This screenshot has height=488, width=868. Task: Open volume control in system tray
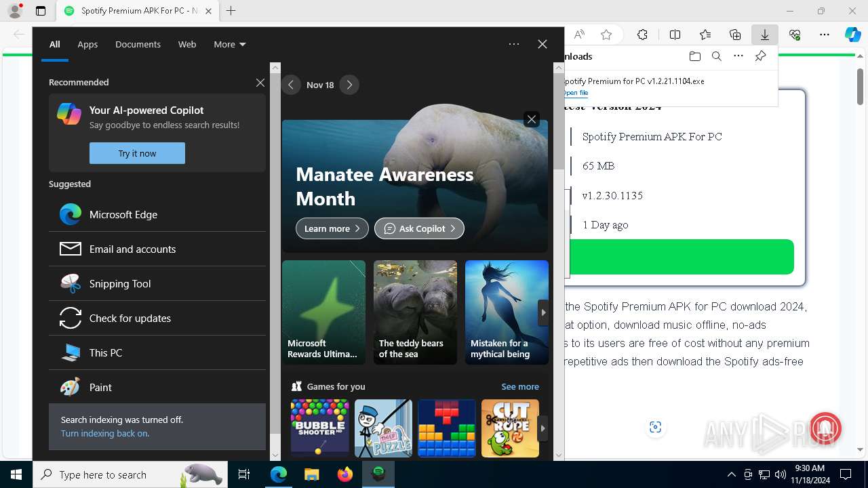point(780,474)
